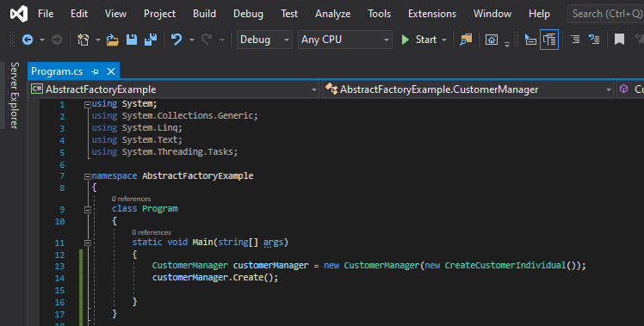Open the Debug configuration dropdown
This screenshot has height=326, width=644.
(x=264, y=40)
